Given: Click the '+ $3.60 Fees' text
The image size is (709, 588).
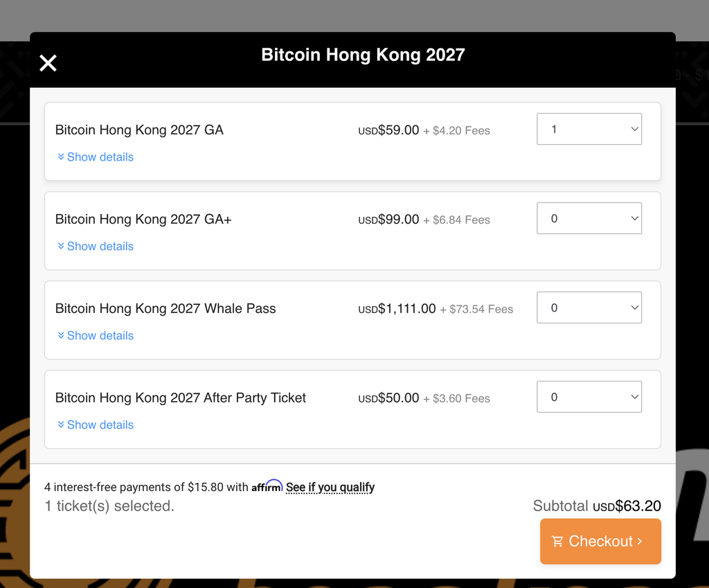Looking at the screenshot, I should [x=457, y=398].
